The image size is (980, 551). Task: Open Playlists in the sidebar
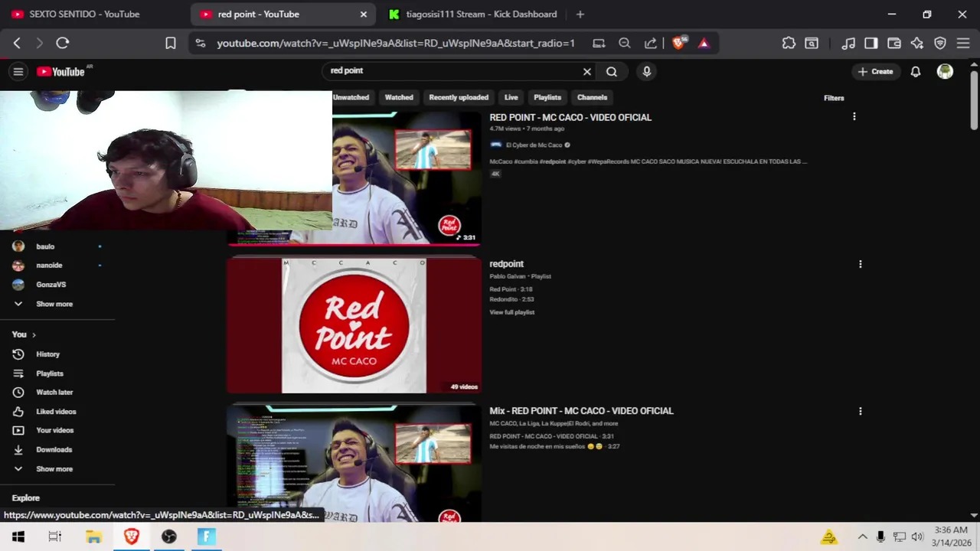click(49, 373)
